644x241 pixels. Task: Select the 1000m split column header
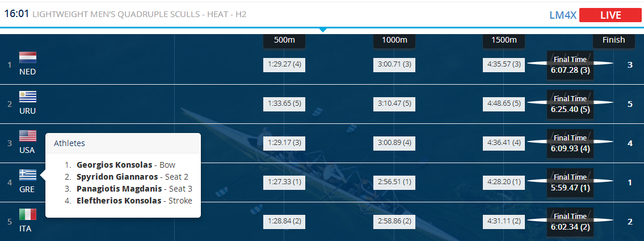click(394, 40)
